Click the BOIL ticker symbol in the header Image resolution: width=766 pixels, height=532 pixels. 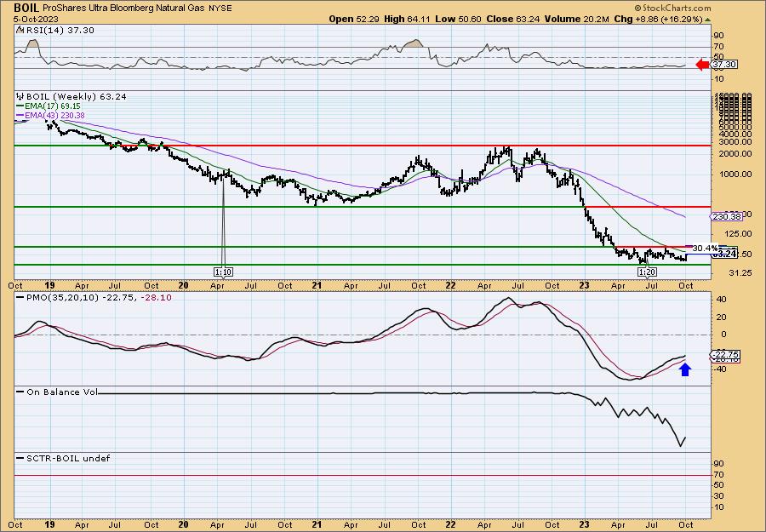coord(26,8)
